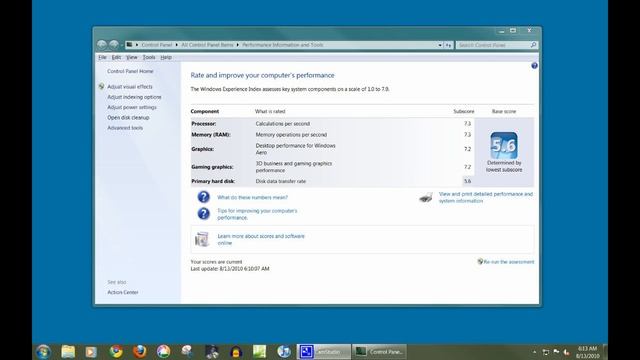Click the 5.6 base score badge

coord(504,145)
